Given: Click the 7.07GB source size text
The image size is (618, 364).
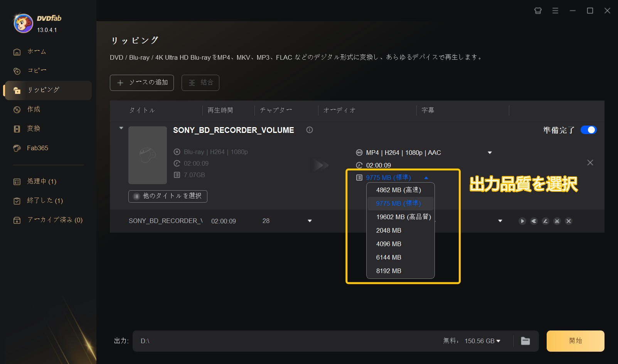Looking at the screenshot, I should tap(194, 175).
